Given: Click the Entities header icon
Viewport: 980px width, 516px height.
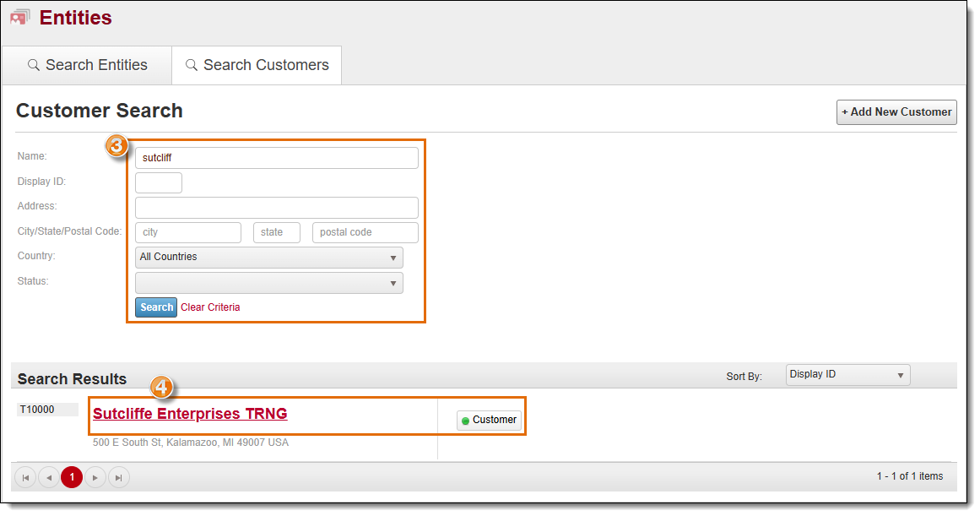Looking at the screenshot, I should (x=19, y=18).
